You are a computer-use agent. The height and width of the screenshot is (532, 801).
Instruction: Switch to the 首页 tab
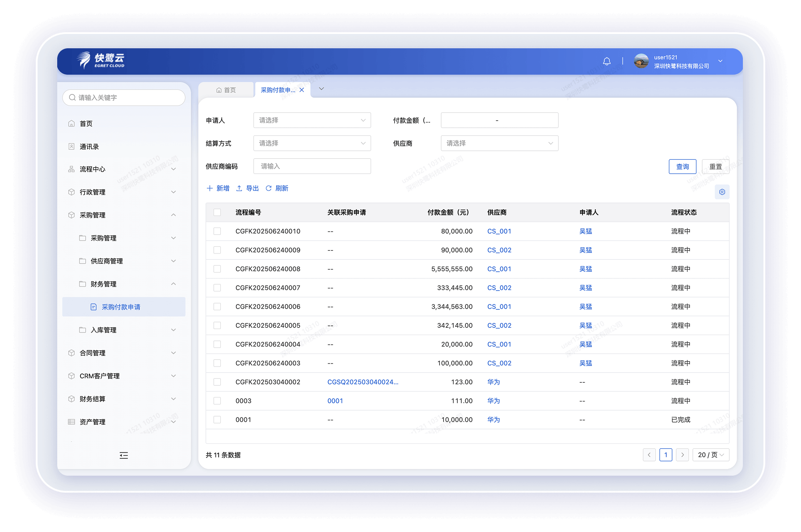point(226,90)
